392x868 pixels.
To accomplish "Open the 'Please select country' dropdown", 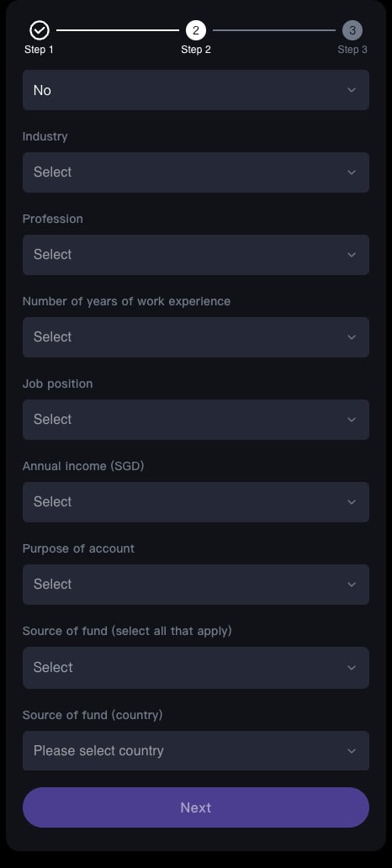I will [196, 750].
